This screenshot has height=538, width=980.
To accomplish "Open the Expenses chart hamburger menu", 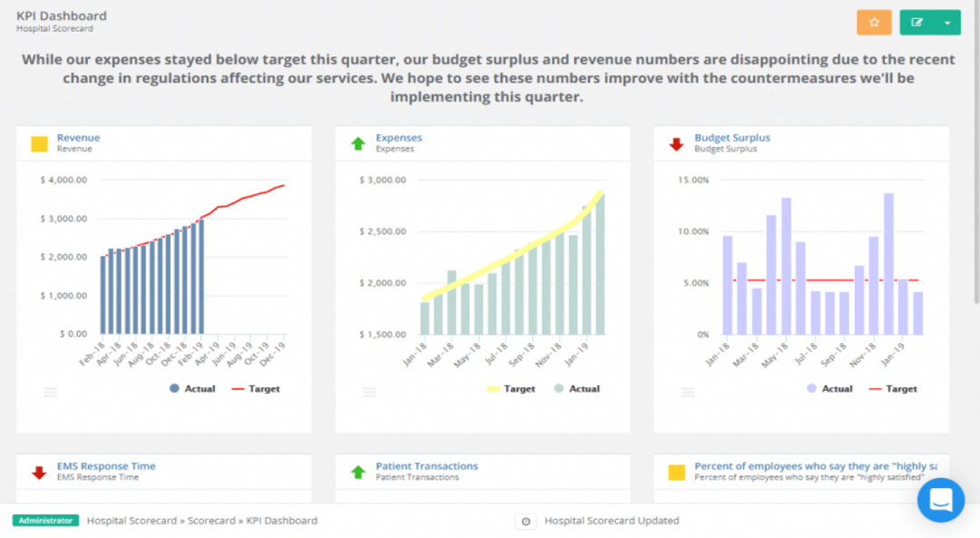I will pos(369,392).
